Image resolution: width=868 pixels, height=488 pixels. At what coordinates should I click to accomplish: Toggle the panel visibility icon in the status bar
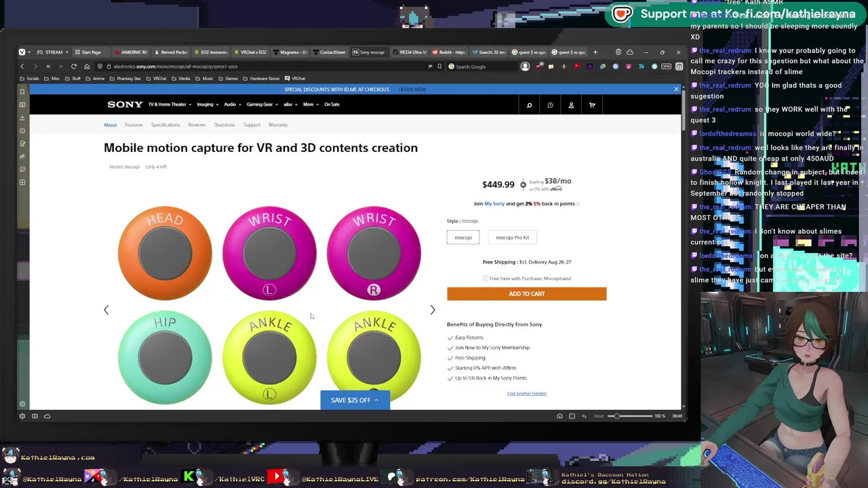point(35,415)
